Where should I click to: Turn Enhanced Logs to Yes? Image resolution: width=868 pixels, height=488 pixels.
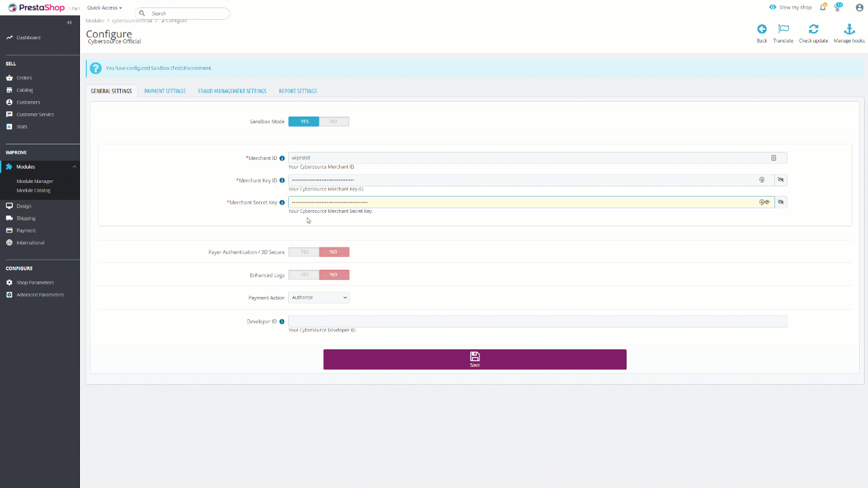coord(304,275)
